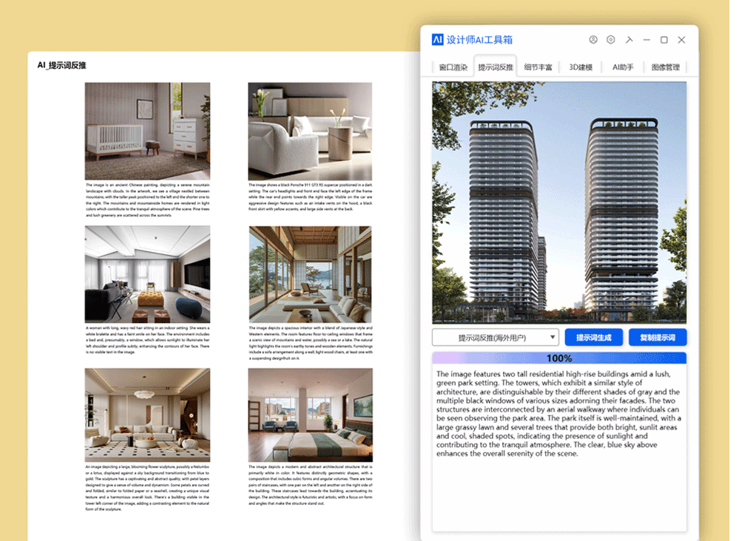Select the Japanese-style wooden interior image
The height and width of the screenshot is (541, 756).
click(x=310, y=274)
